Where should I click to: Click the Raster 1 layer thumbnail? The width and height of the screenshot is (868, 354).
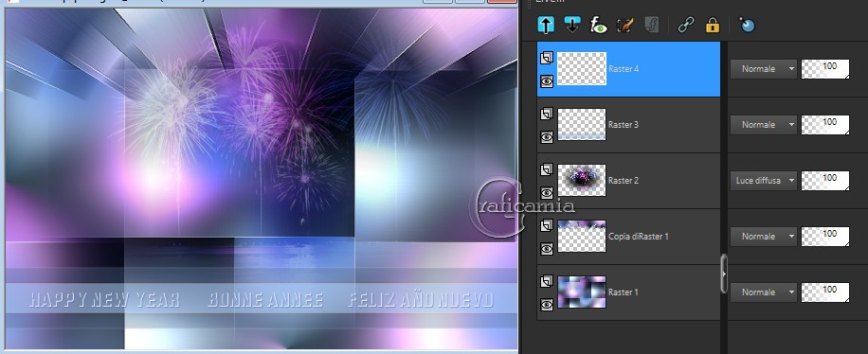click(x=582, y=292)
